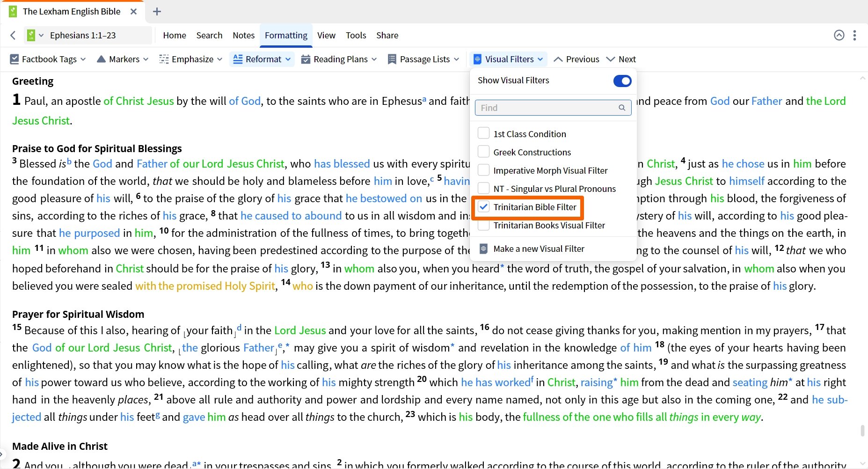Viewport: 868px width, 469px height.
Task: Click the vertical scrollbar thumb
Action: coord(862,431)
